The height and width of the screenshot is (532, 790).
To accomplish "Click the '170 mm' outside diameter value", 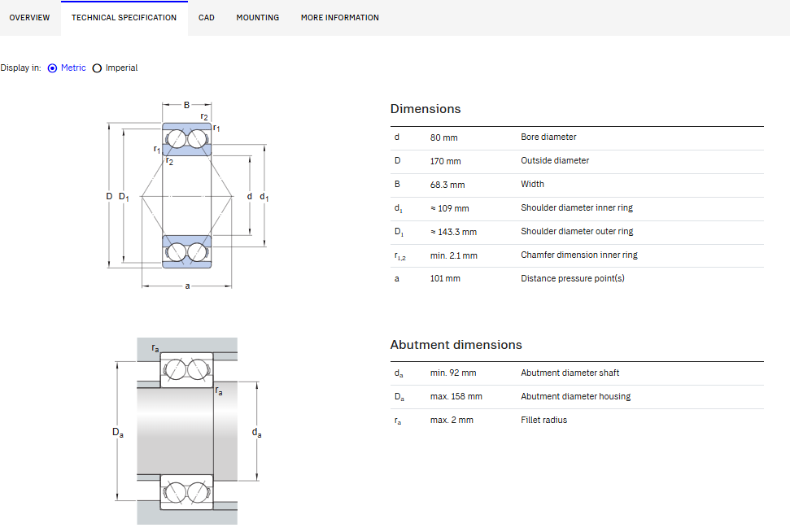I will tap(445, 161).
